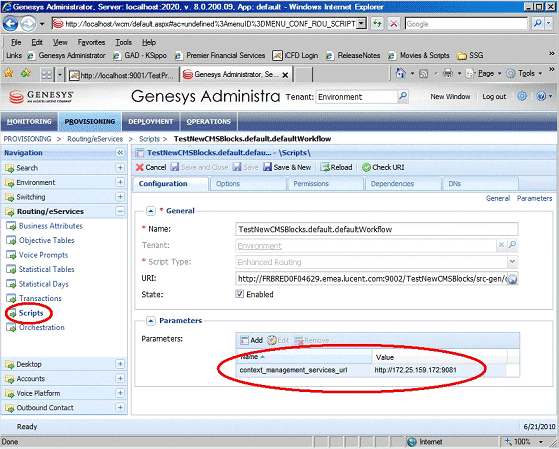
Task: Click the Quick Tabs grid icon
Action: click(x=47, y=75)
